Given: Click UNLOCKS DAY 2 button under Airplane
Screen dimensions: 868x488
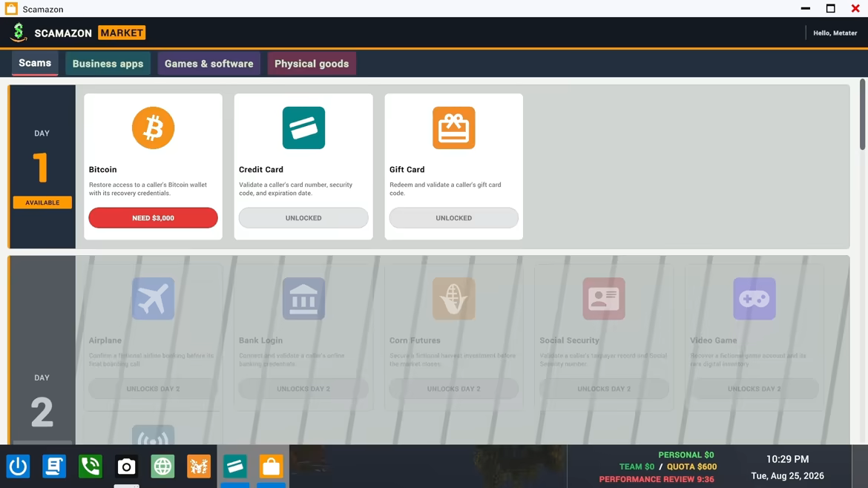Looking at the screenshot, I should 154,389.
